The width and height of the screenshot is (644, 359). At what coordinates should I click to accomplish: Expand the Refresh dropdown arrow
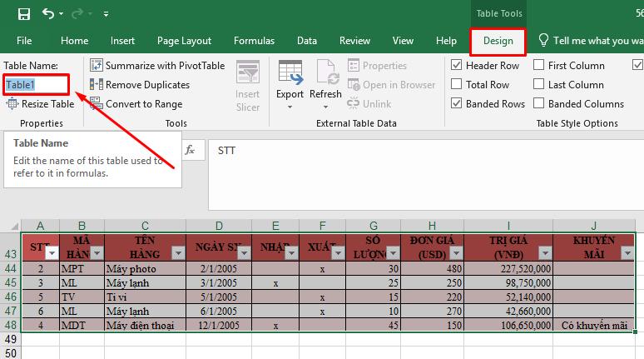(325, 107)
